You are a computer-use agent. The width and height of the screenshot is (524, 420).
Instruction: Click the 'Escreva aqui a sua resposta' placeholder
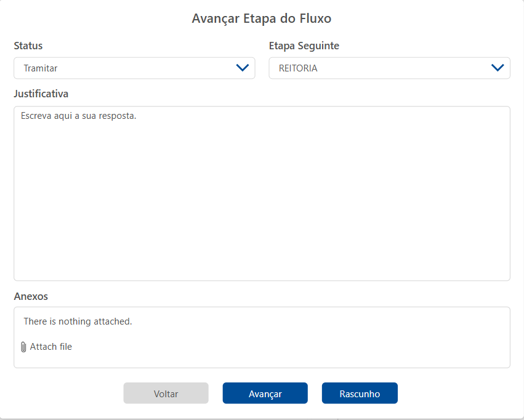78,115
